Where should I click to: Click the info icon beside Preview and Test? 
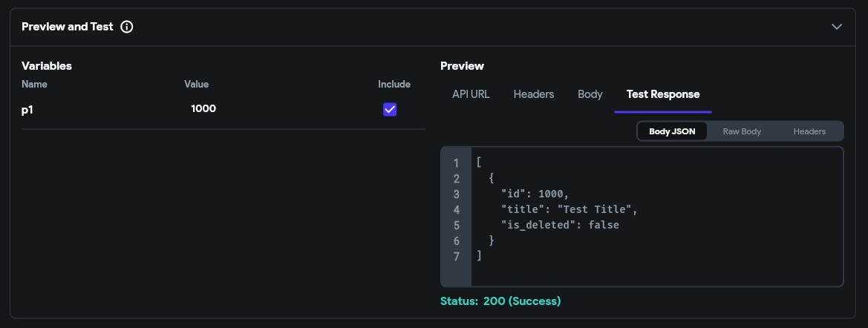pos(127,27)
